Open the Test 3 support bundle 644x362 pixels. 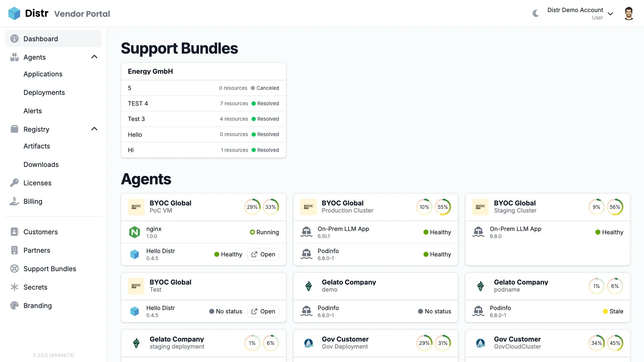coord(203,119)
